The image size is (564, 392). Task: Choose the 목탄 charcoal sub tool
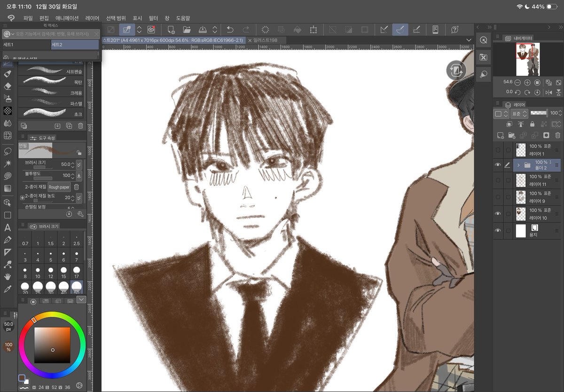(x=52, y=81)
